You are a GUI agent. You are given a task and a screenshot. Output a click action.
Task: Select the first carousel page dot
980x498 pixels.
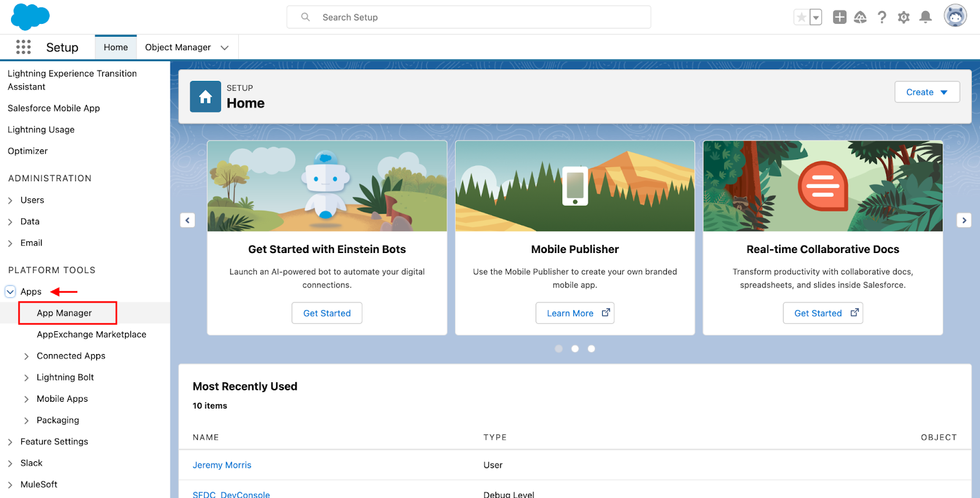click(559, 349)
